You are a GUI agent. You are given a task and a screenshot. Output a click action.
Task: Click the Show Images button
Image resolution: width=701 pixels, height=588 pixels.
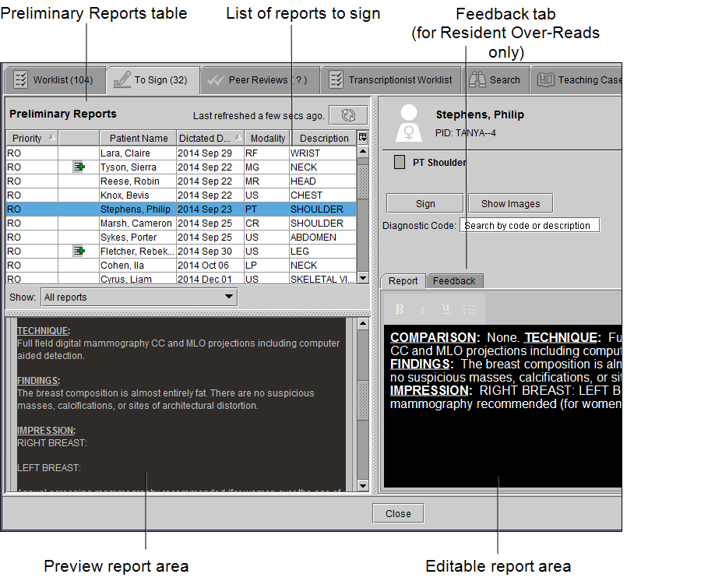(x=510, y=203)
